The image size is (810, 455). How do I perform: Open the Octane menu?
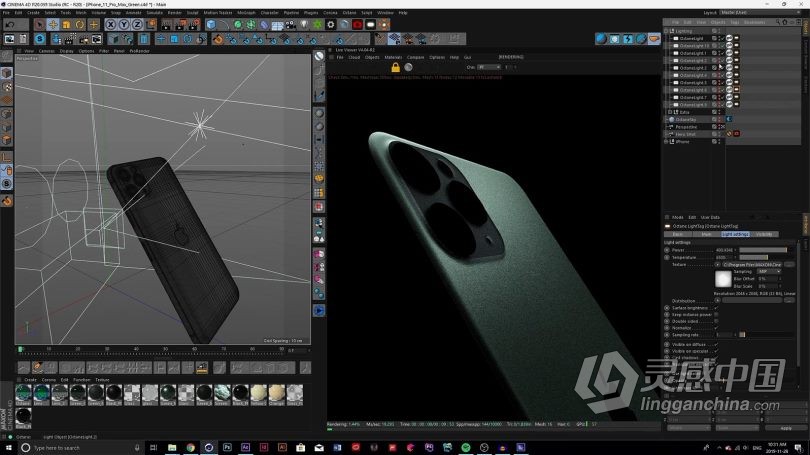tap(350, 12)
